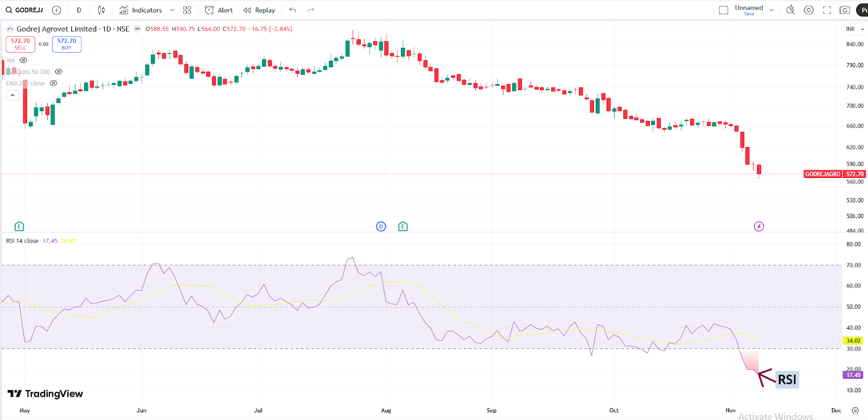Click the 572.70 SELL button
This screenshot has height=420, width=868.
(21, 44)
